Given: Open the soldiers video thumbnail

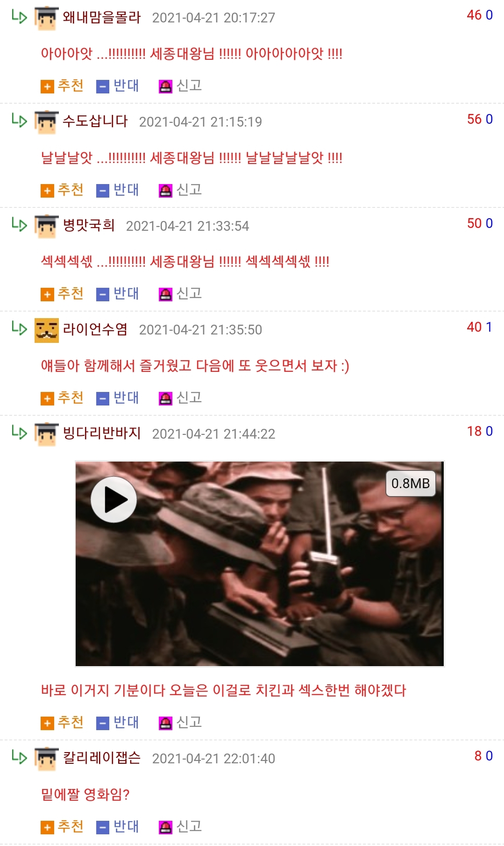Looking at the screenshot, I should 260,564.
